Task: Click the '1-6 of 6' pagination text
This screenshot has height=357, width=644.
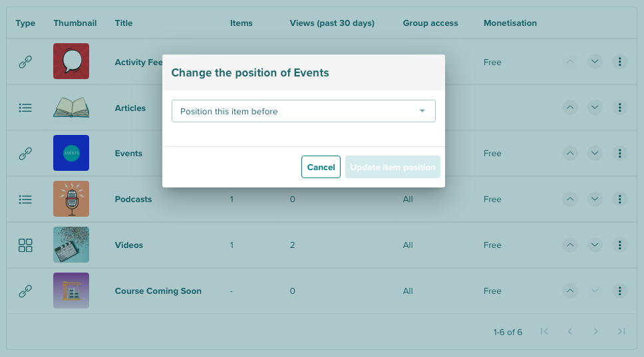Action: pyautogui.click(x=508, y=332)
